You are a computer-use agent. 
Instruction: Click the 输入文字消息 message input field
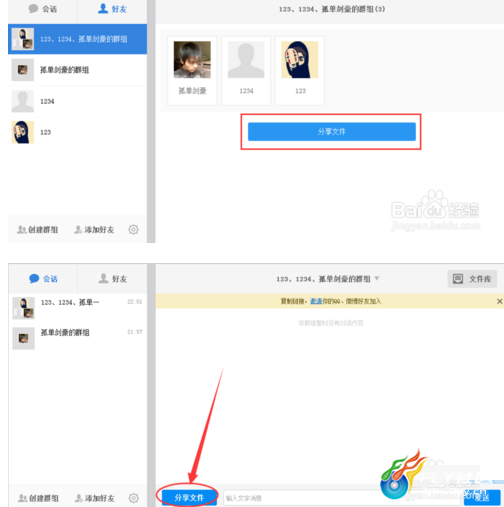(x=342, y=498)
